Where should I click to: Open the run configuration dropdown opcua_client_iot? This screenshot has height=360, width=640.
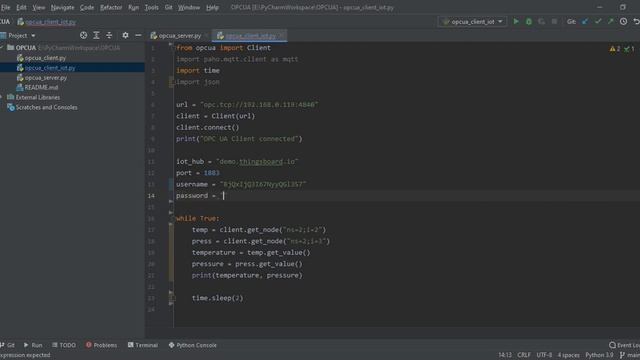click(x=472, y=22)
